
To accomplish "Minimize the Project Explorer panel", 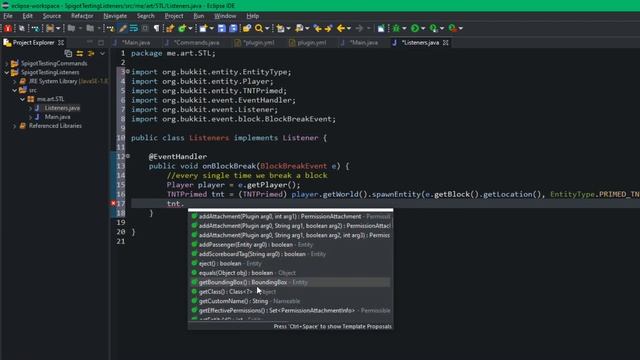I will coord(90,42).
